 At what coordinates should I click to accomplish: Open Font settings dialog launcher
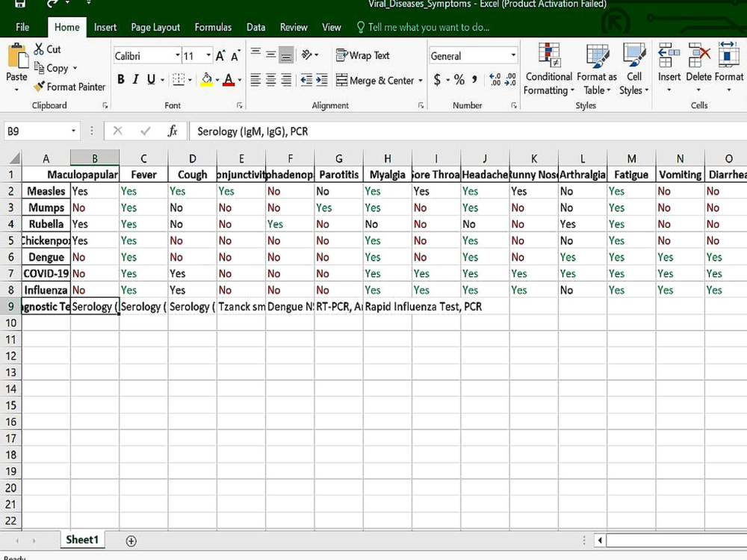240,106
